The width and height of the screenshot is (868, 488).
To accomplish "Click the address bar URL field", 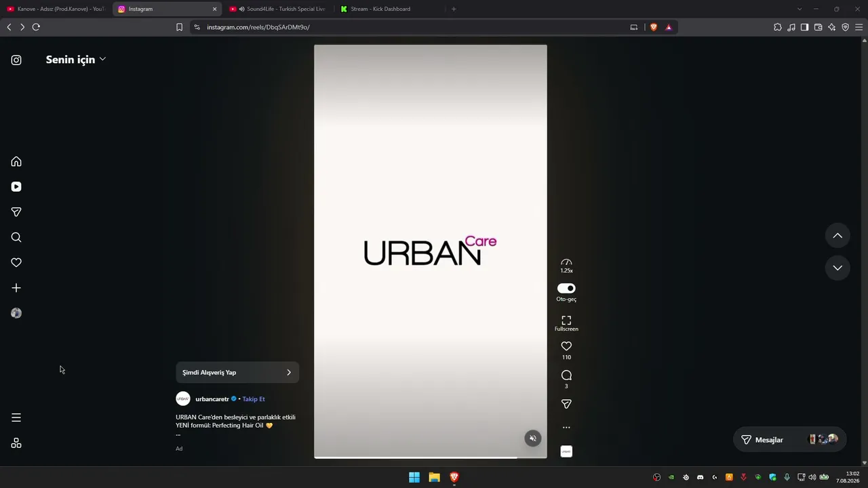I will (x=414, y=27).
